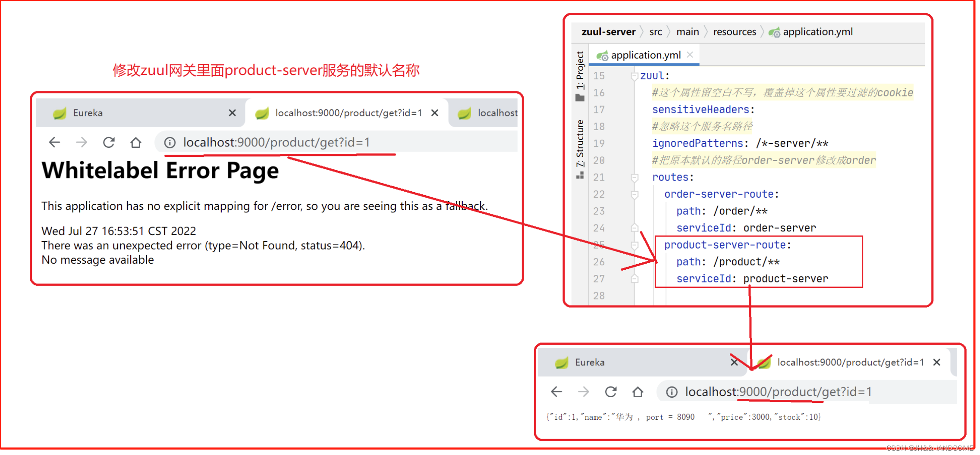The height and width of the screenshot is (455, 980).
Task: Click Spring leaf favicon on third localhost tab
Action: 465,113
